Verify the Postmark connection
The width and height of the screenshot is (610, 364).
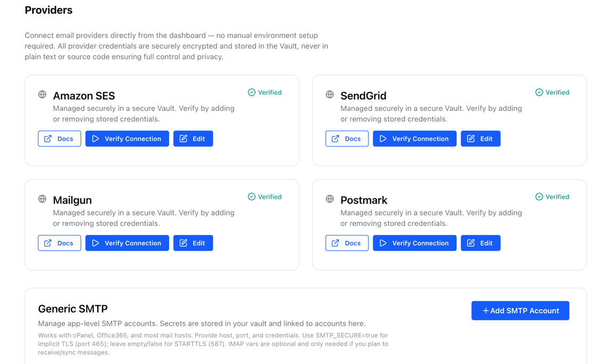pos(414,243)
